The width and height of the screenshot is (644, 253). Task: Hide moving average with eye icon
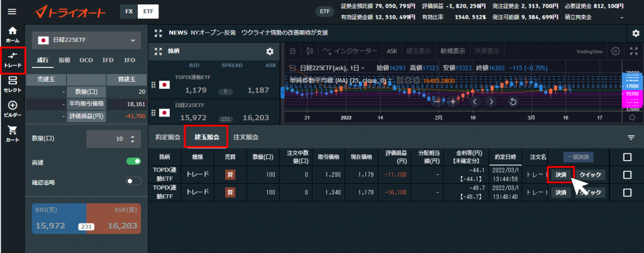click(x=400, y=81)
